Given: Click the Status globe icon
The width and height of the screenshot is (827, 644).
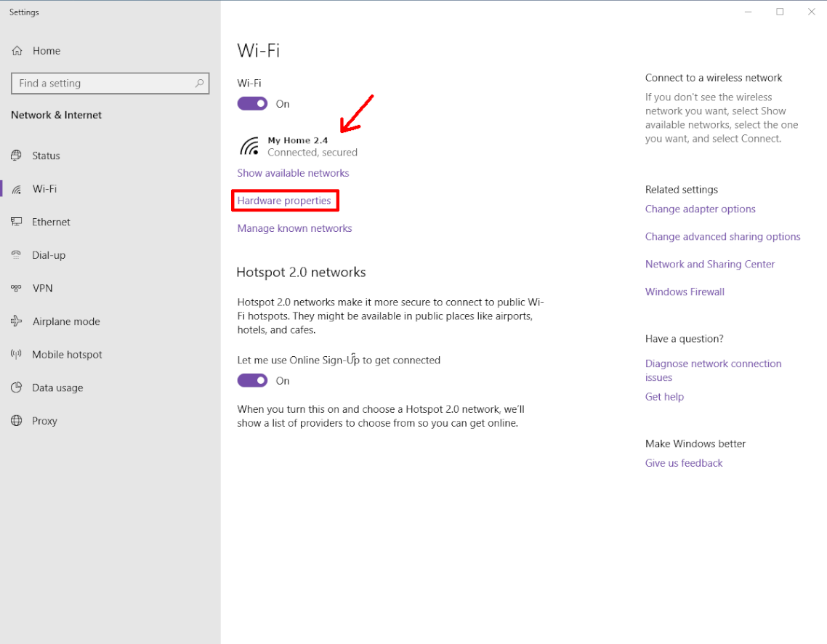Looking at the screenshot, I should [x=17, y=156].
